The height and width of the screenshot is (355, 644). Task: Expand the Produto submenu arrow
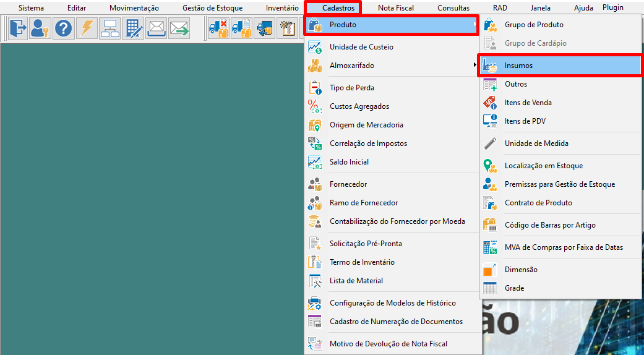click(x=474, y=25)
